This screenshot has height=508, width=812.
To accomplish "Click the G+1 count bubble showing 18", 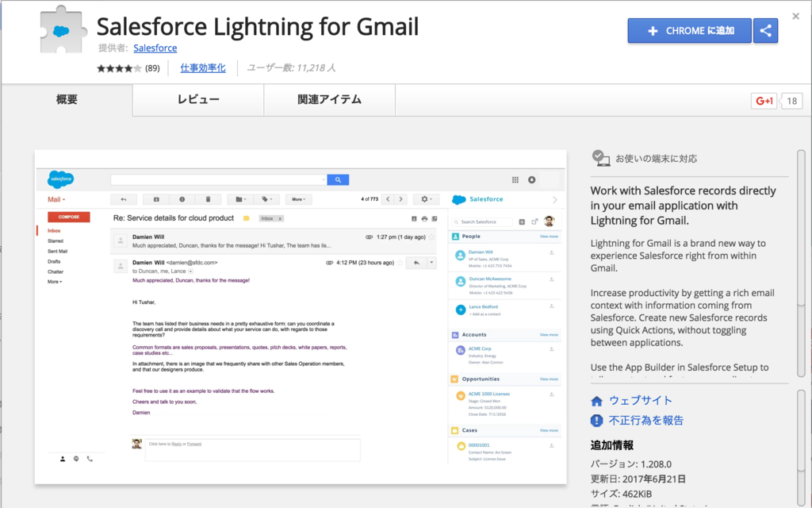I will pyautogui.click(x=791, y=101).
